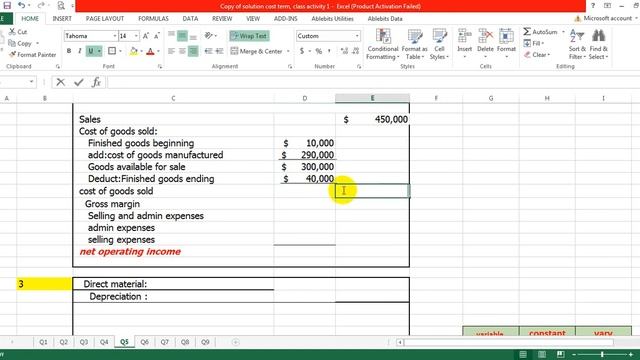Open the Format cells menu
The image size is (640, 360).
[506, 43]
